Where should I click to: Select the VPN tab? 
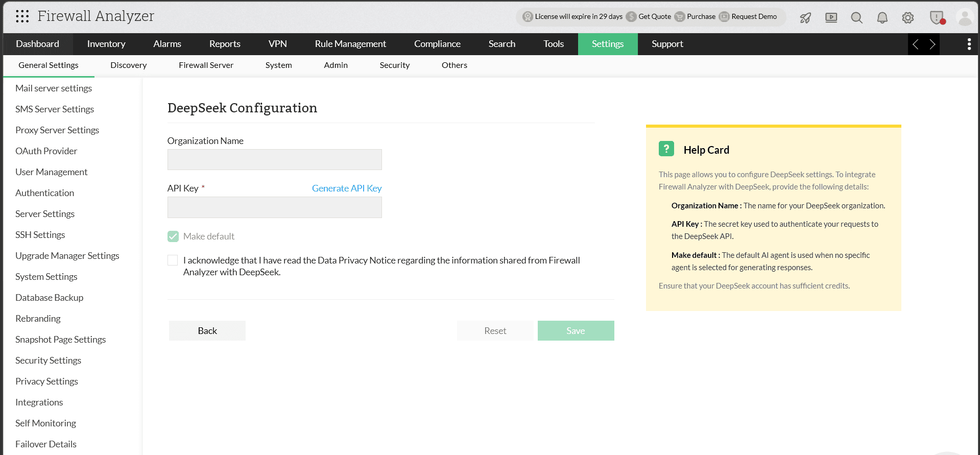[x=278, y=44]
